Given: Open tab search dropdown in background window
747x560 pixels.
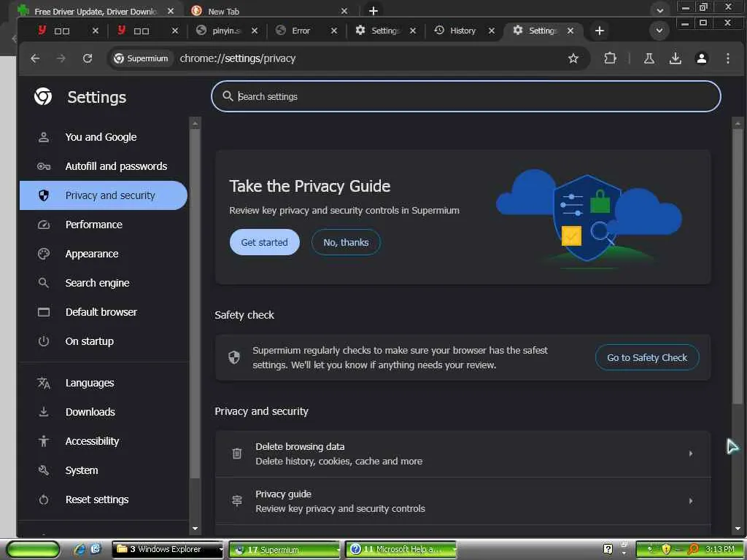Looking at the screenshot, I should click(659, 10).
